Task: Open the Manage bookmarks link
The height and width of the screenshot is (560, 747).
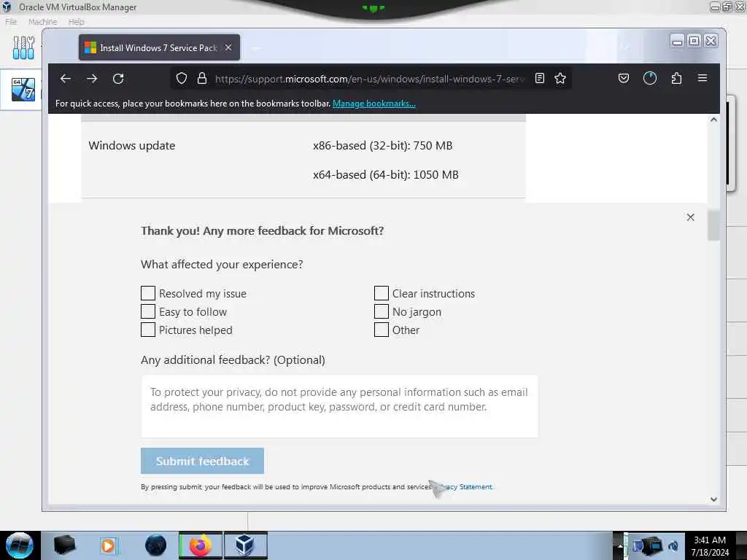Action: [x=374, y=104]
